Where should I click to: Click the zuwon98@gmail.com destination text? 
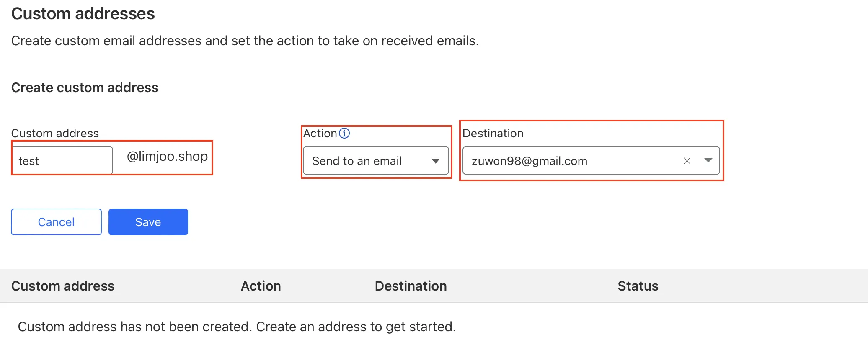coord(530,161)
